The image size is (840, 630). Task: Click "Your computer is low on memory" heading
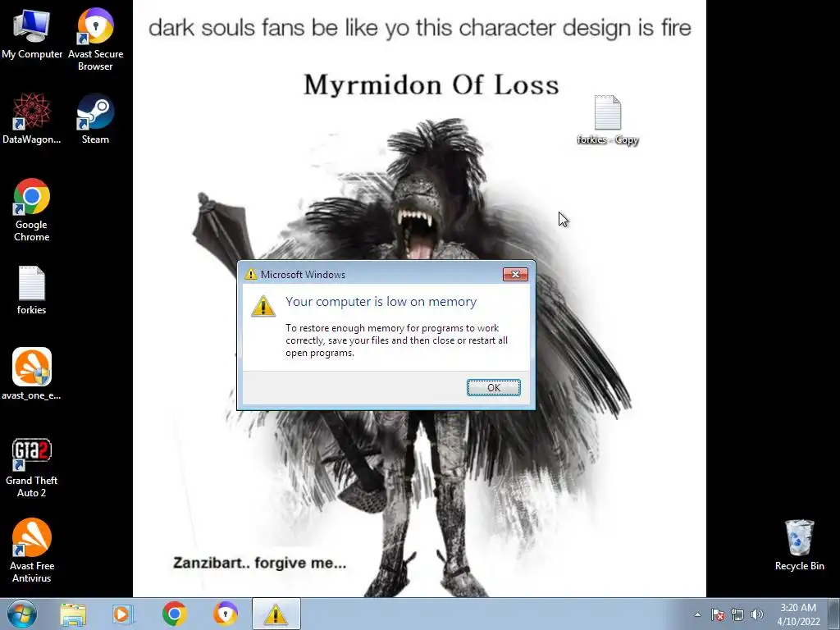pos(381,302)
